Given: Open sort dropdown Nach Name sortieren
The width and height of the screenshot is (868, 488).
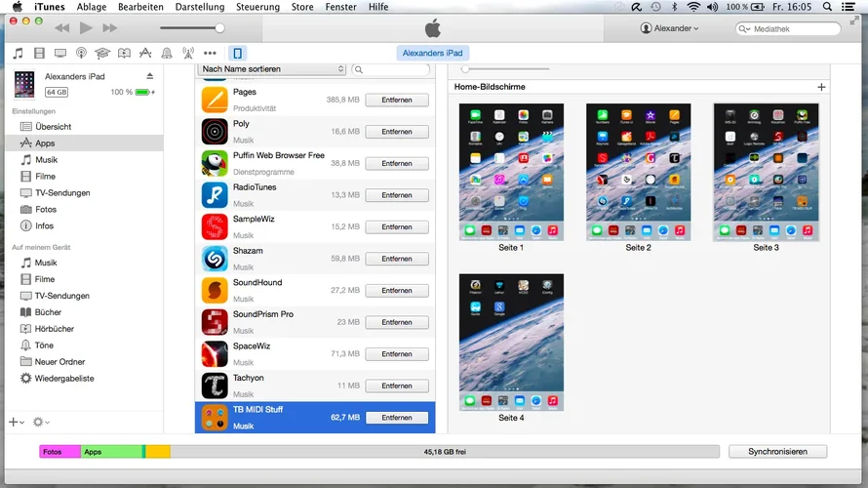Looking at the screenshot, I should point(272,69).
